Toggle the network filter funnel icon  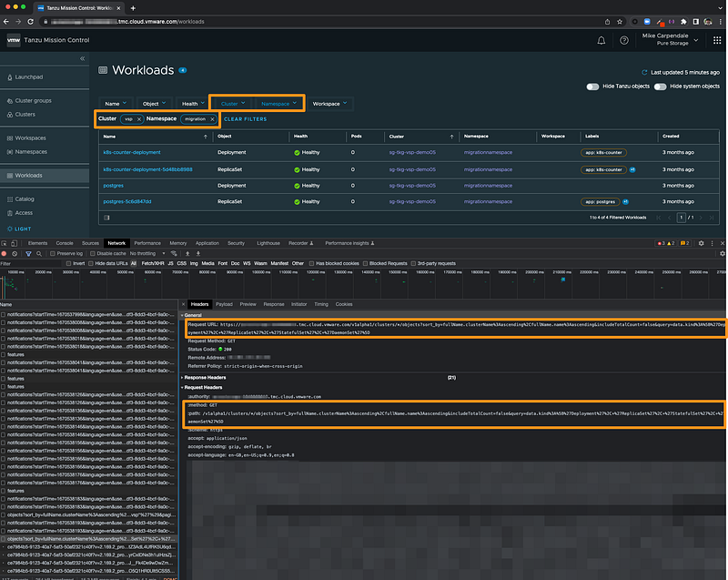pyautogui.click(x=28, y=253)
